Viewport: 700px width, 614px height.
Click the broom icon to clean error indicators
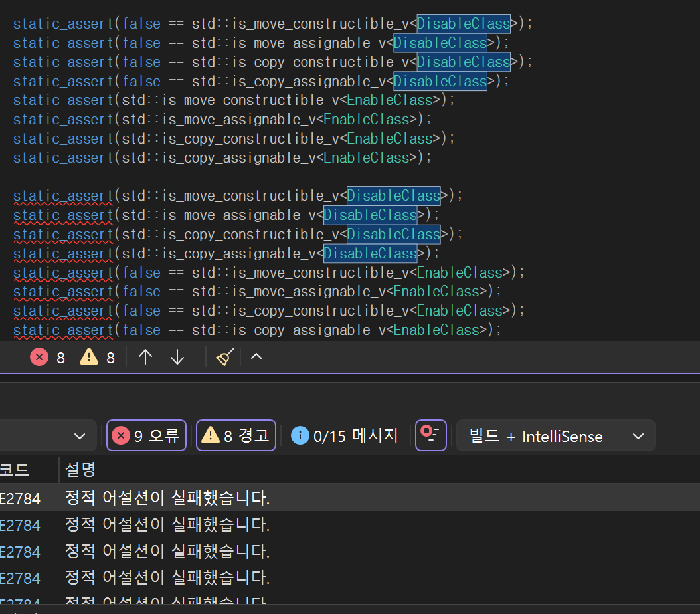coord(224,357)
